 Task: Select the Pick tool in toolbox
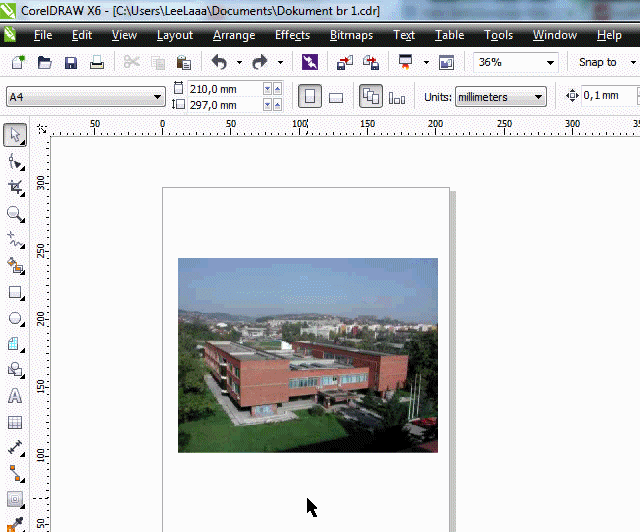(x=15, y=134)
